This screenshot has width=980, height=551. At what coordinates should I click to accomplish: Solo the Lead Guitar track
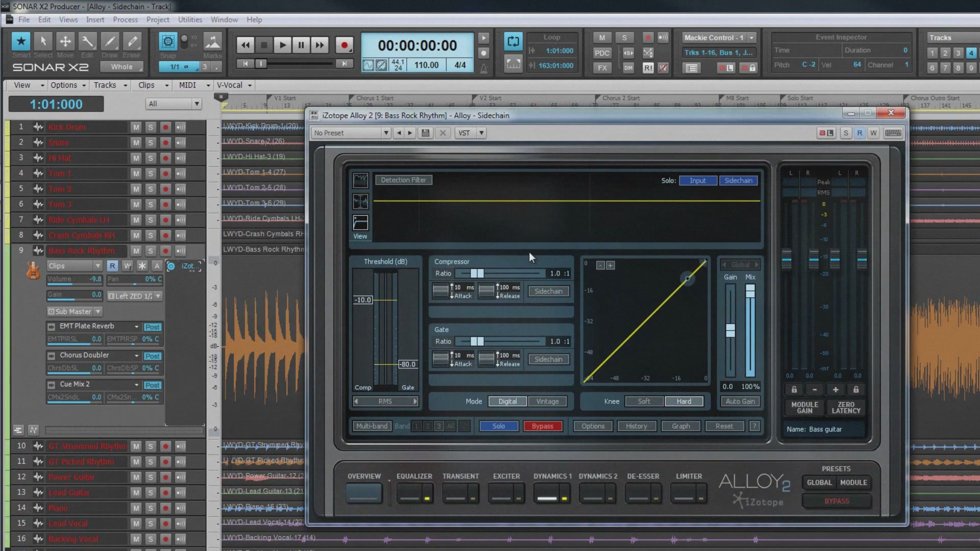point(151,492)
